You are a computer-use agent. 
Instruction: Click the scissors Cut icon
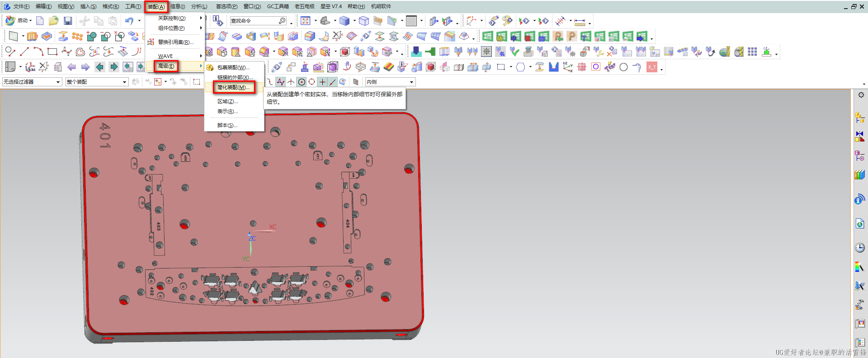(x=84, y=21)
